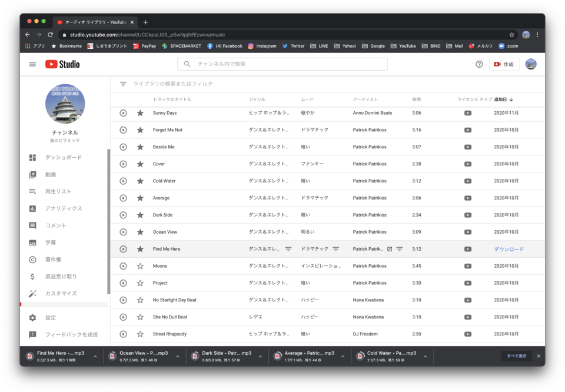565x392 pixels.
Task: Play the Sunny Days track preview
Action: 123,113
